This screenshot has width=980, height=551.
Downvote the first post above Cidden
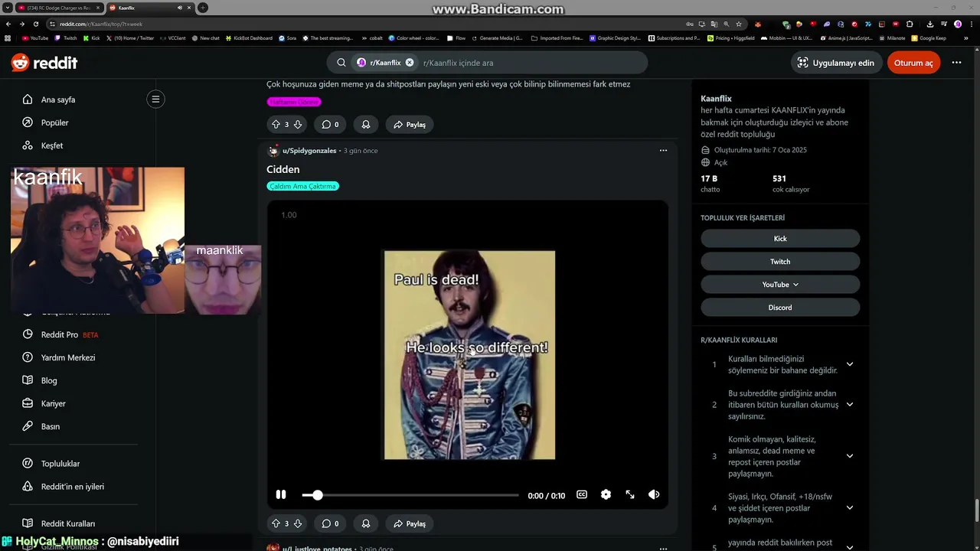click(298, 124)
